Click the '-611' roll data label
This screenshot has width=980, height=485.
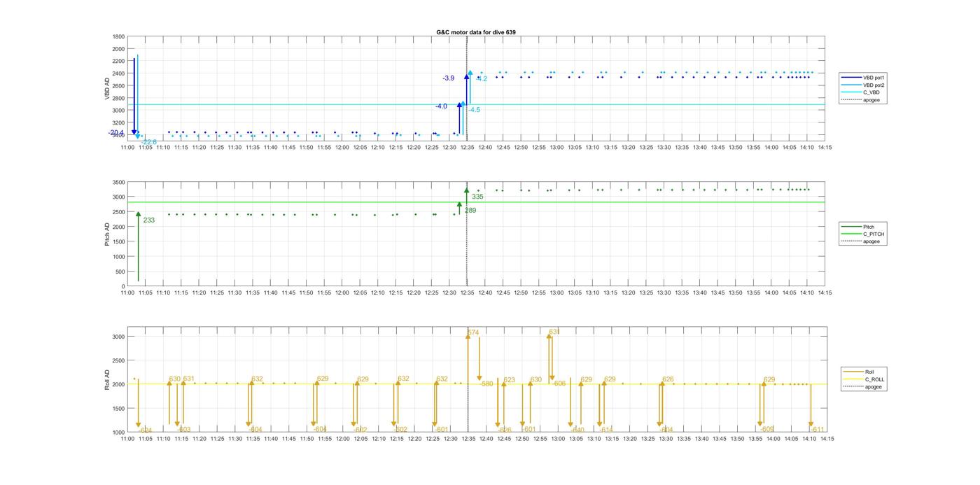click(817, 429)
